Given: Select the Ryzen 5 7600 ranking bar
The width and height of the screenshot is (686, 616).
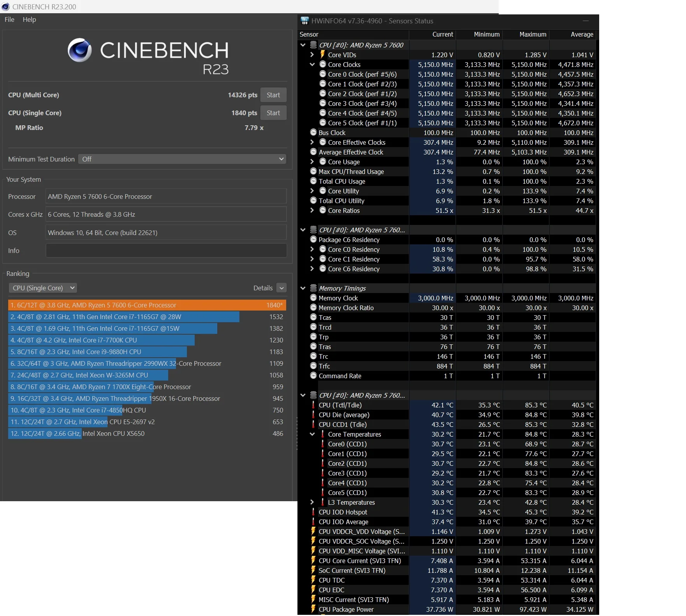Looking at the screenshot, I should tap(147, 305).
